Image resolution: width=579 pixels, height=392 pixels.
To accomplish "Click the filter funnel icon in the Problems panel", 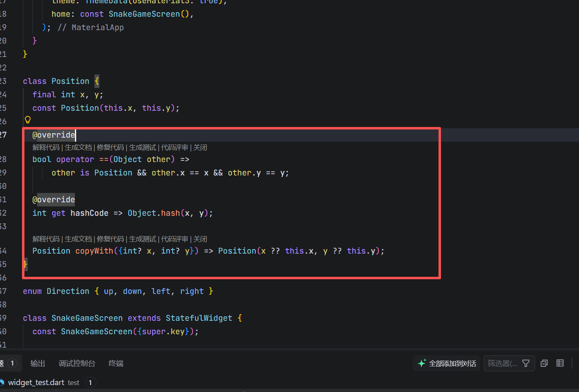I will pyautogui.click(x=526, y=363).
